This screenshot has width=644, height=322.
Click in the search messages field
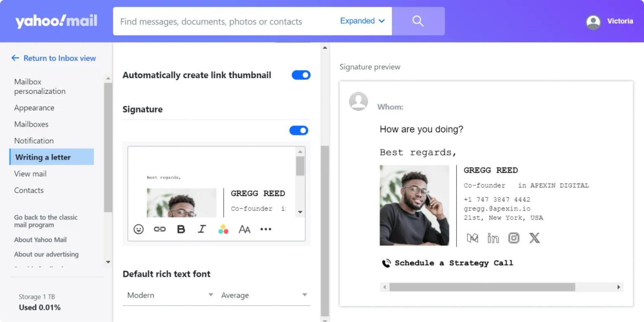pyautogui.click(x=225, y=21)
